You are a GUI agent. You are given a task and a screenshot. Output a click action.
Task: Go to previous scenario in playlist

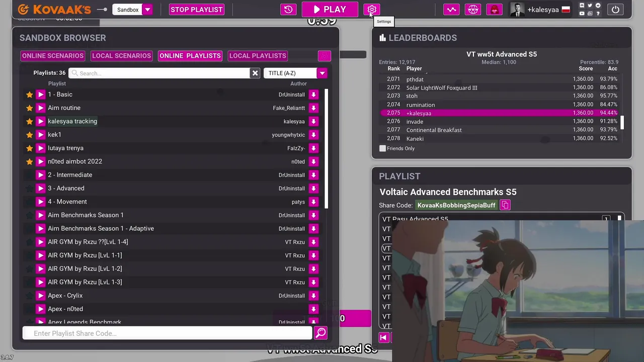click(383, 338)
